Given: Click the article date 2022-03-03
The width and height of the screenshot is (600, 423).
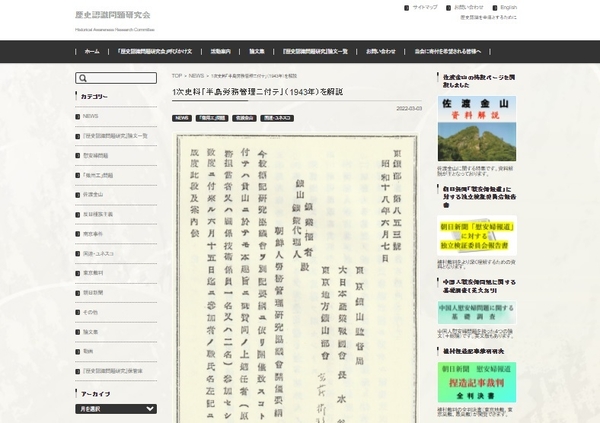Looking at the screenshot, I should click(409, 109).
